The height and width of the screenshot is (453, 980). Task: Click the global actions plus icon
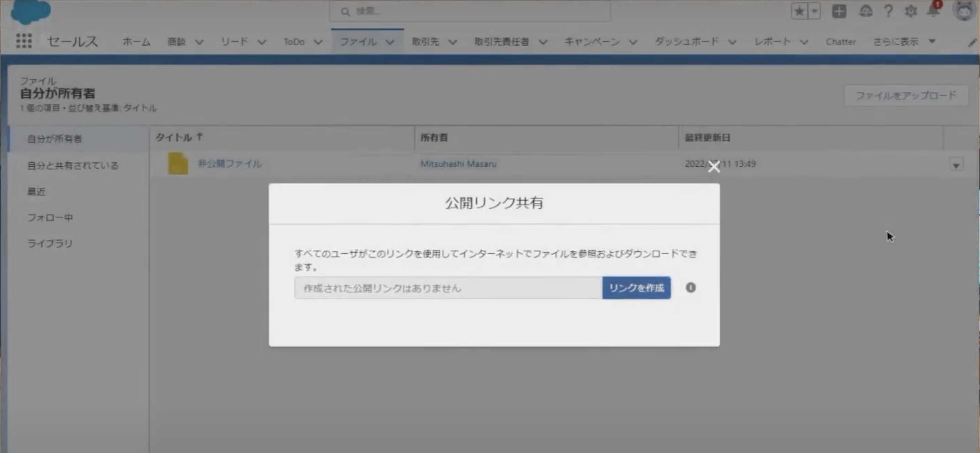(x=839, y=11)
